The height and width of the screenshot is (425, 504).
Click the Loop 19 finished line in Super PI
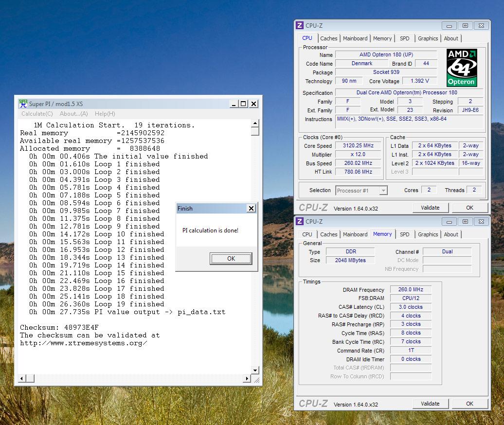(x=96, y=304)
